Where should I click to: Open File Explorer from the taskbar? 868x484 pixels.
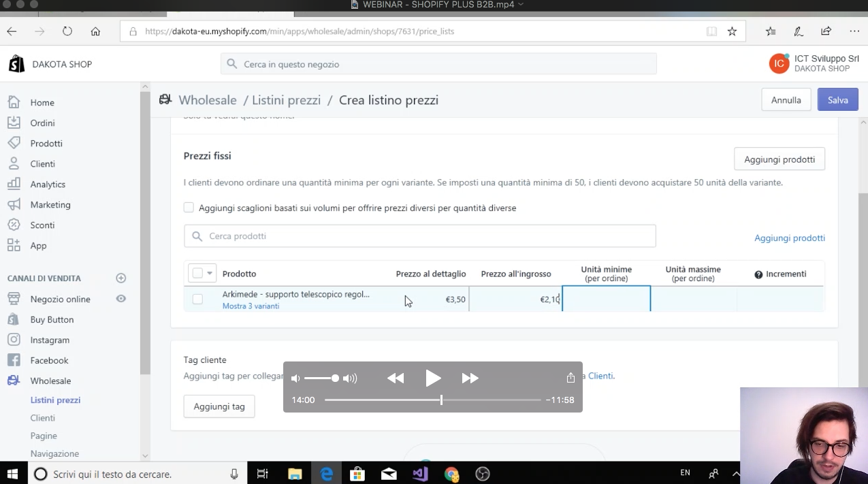(295, 474)
